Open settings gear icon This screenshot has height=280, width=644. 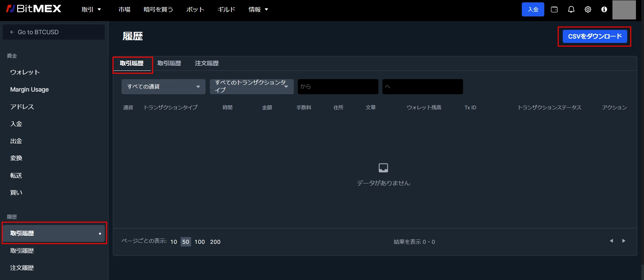pos(588,9)
